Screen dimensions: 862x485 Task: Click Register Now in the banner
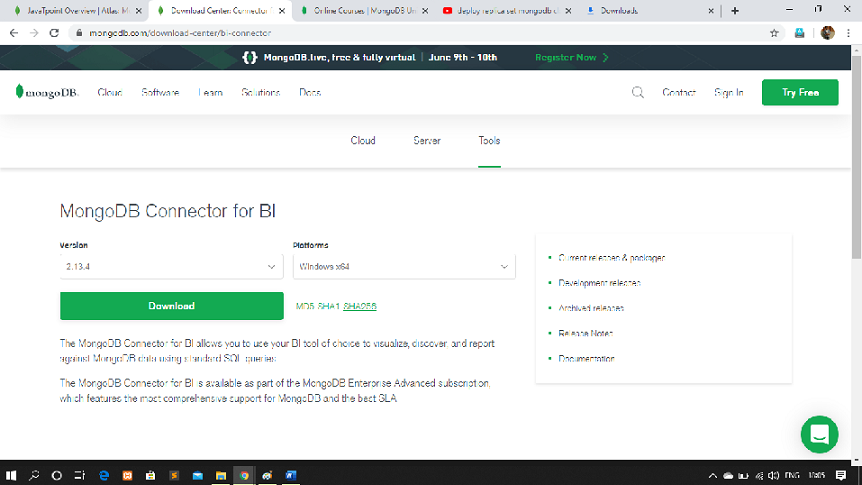(572, 57)
